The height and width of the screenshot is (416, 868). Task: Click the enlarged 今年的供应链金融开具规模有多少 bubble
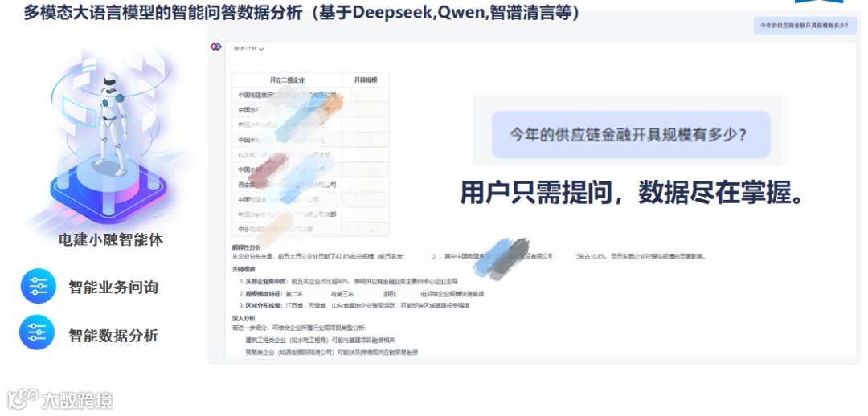631,135
